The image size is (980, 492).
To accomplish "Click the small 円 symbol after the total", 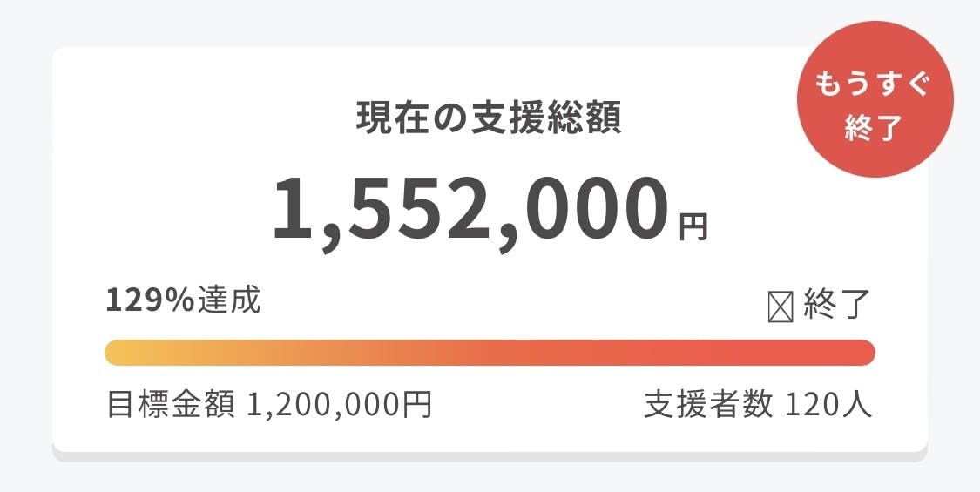I will 693,225.
